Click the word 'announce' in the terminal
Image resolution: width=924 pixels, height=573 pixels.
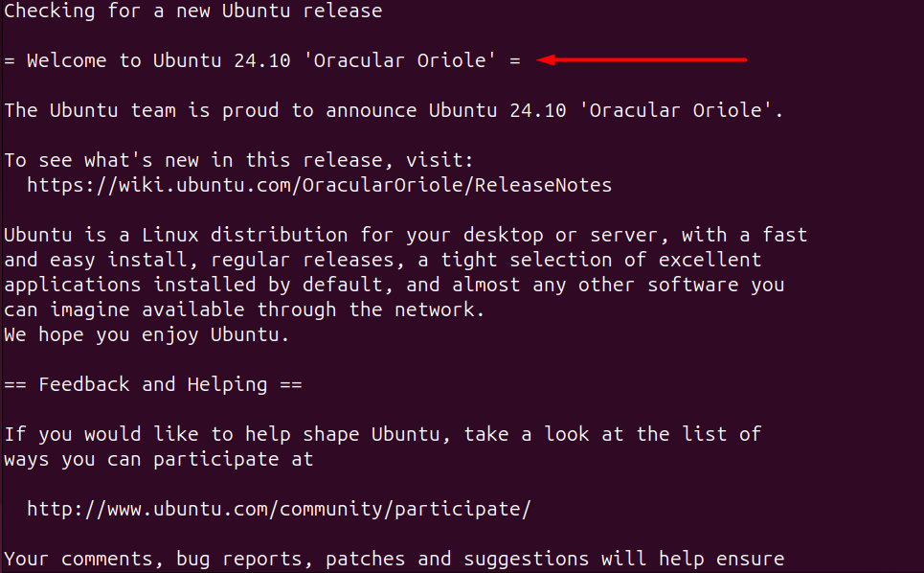coord(371,111)
